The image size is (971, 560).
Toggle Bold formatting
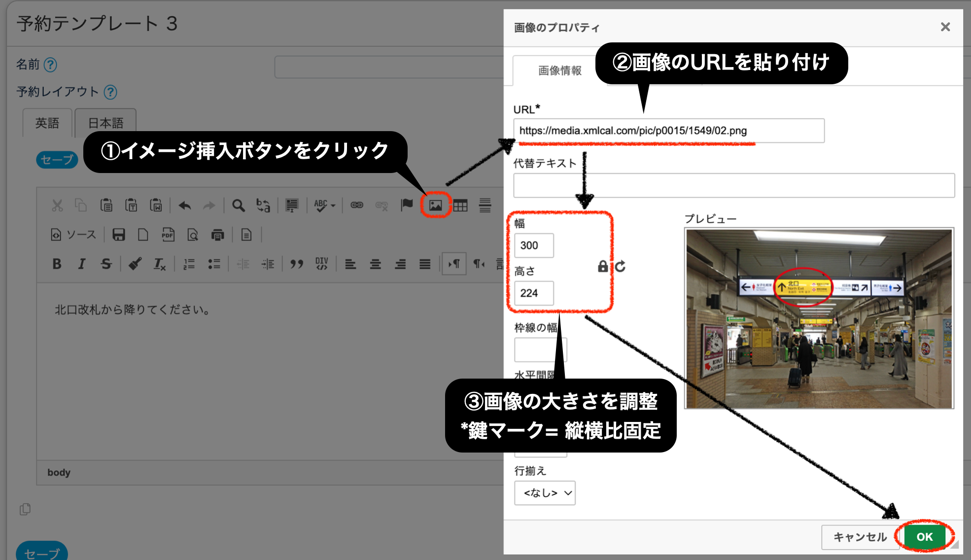[x=57, y=264]
